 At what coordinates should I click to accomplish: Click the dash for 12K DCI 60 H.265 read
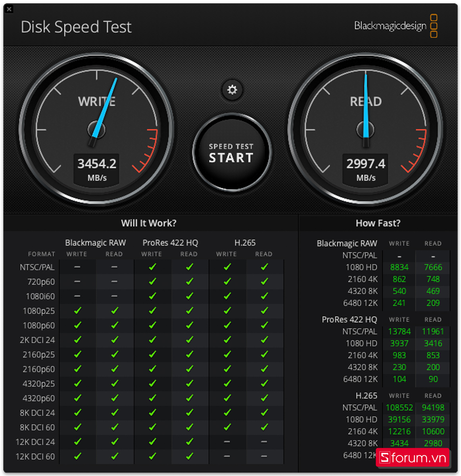pyautogui.click(x=264, y=456)
